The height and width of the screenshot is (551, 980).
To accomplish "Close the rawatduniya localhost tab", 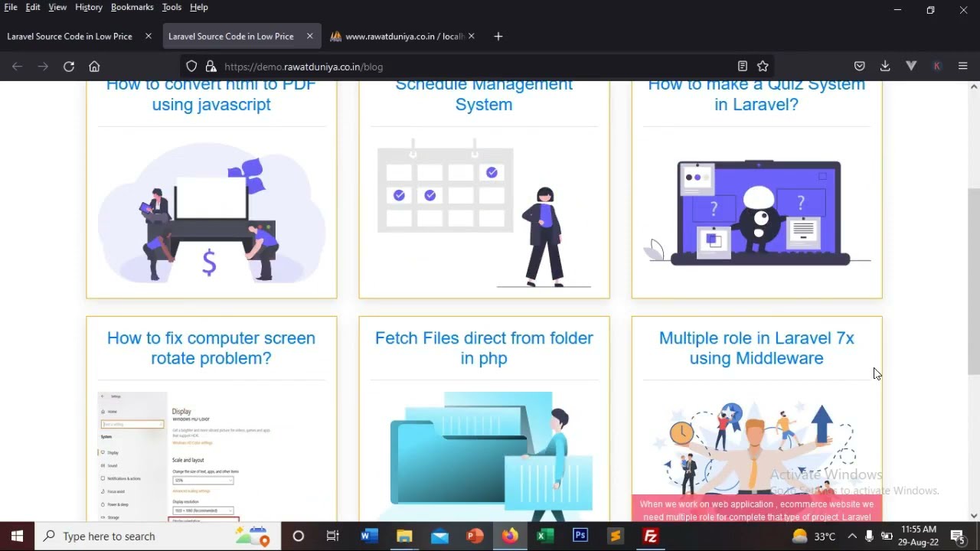I will click(x=471, y=36).
